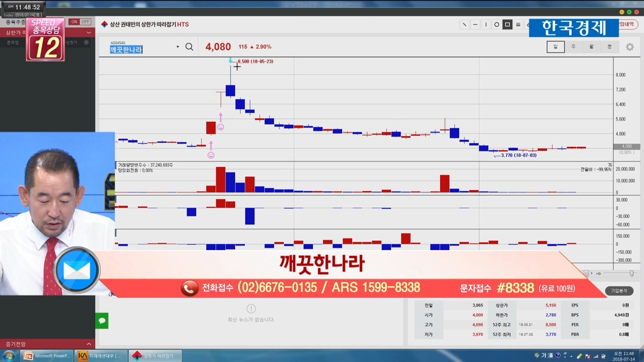Open chart settings gear icon

[629, 47]
